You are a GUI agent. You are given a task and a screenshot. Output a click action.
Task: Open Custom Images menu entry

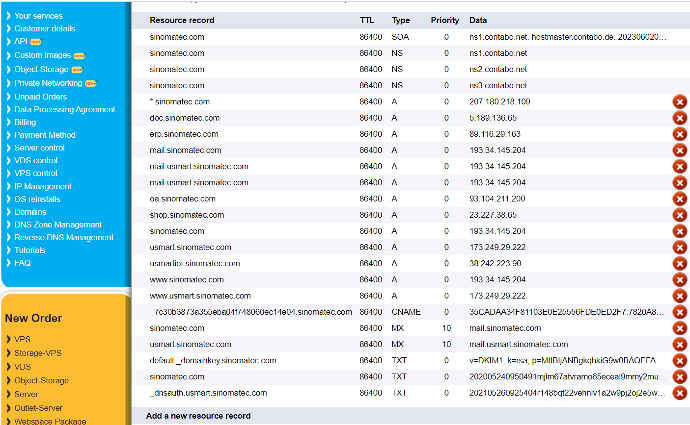coord(42,55)
